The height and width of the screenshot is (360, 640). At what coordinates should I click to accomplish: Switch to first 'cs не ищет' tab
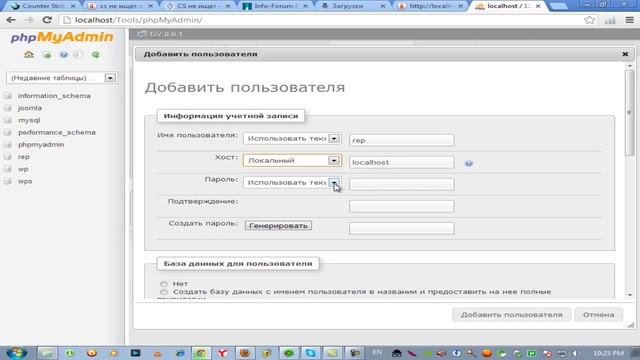pos(120,6)
